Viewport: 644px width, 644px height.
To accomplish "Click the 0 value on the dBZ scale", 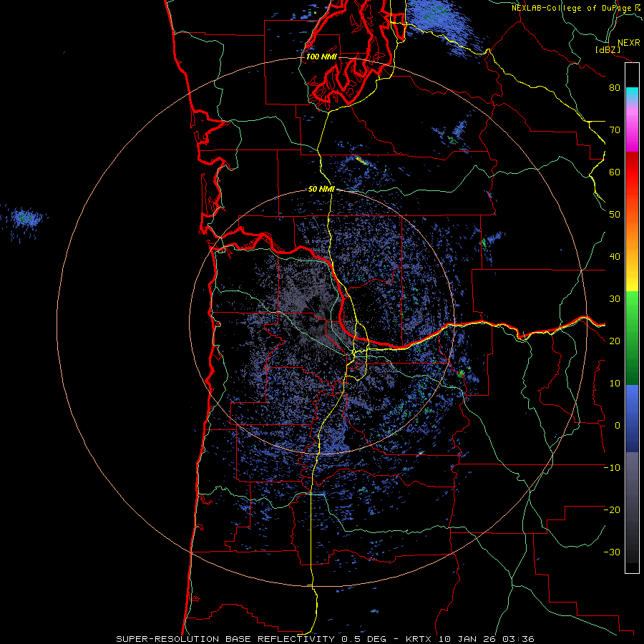I will click(617, 426).
